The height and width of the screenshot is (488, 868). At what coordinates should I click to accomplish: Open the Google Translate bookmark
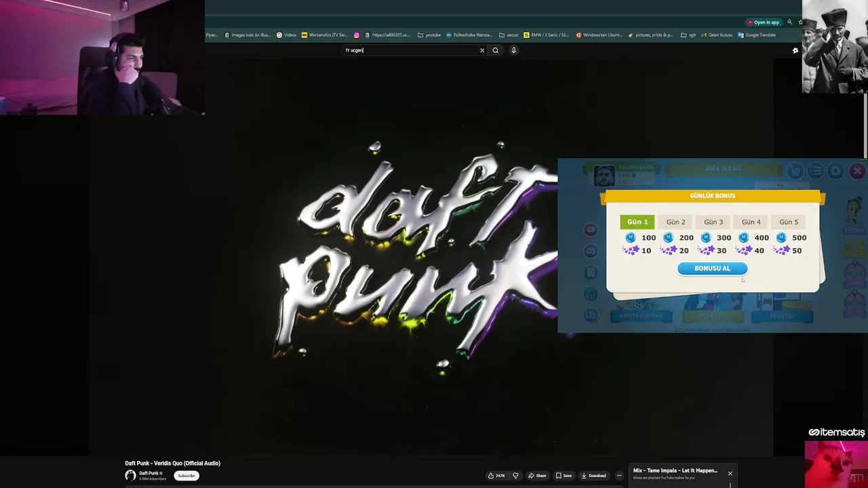(x=757, y=35)
